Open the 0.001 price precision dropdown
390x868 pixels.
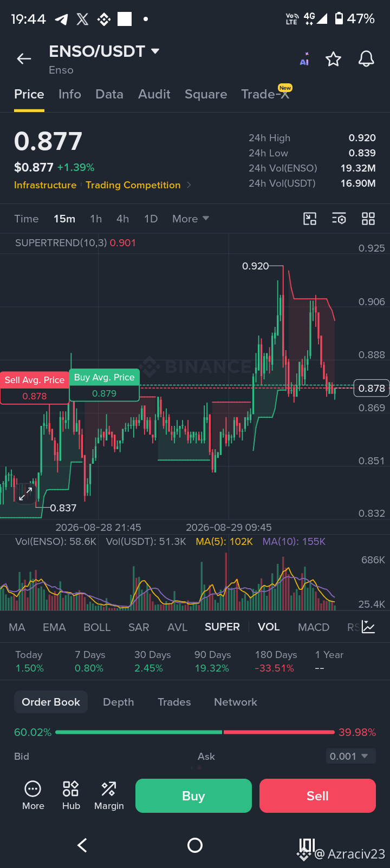(351, 756)
